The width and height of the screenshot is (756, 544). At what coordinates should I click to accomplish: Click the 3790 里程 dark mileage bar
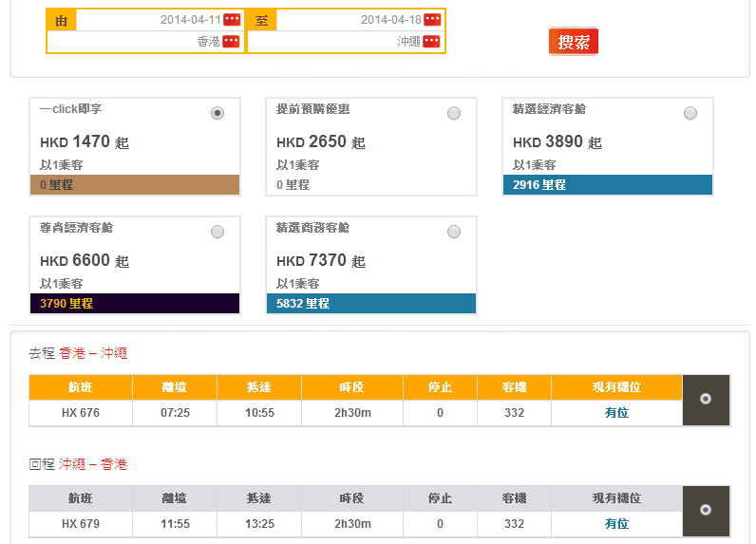135,304
